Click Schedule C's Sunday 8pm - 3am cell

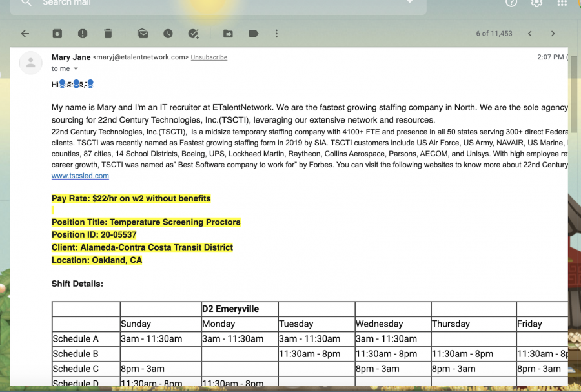(161, 369)
